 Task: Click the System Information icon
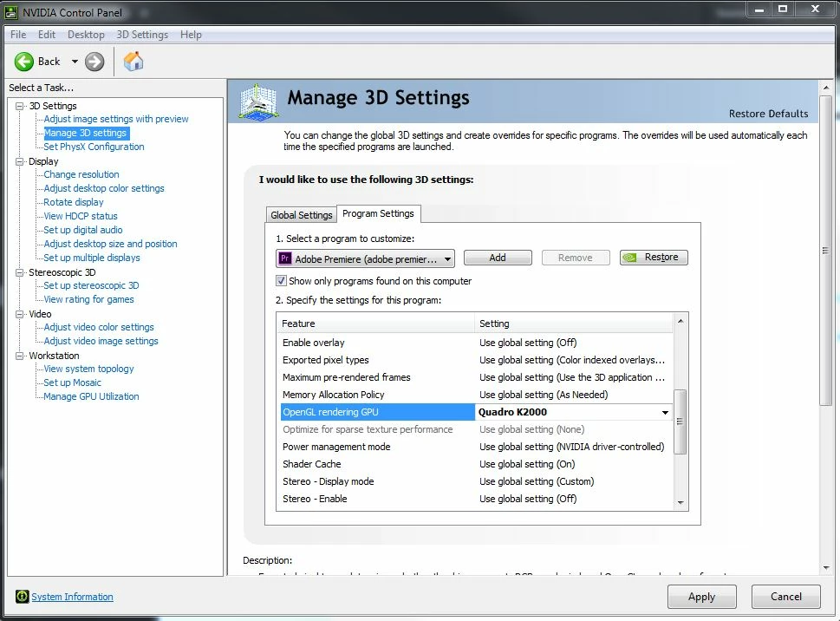click(22, 597)
